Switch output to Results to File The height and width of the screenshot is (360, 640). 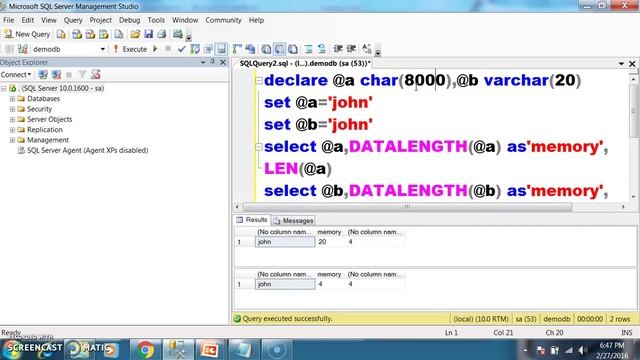[293, 49]
